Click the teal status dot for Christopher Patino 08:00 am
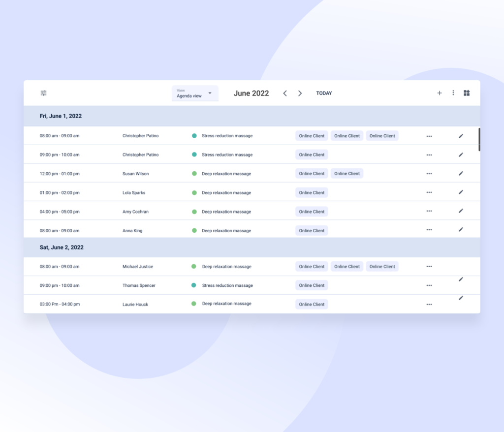Screen dimensions: 504x432 point(194,136)
